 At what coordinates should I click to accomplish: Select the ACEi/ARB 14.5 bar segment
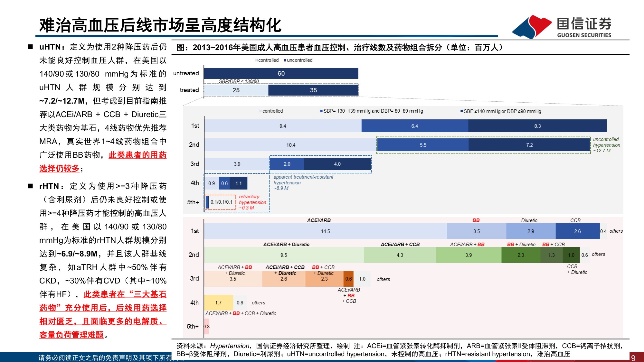(x=325, y=231)
